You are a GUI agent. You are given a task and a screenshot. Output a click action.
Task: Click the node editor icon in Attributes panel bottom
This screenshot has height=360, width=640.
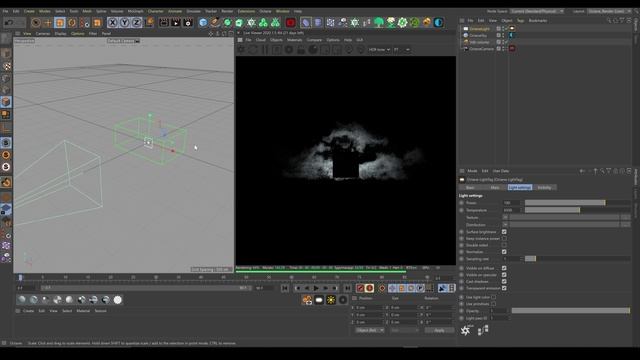483,330
